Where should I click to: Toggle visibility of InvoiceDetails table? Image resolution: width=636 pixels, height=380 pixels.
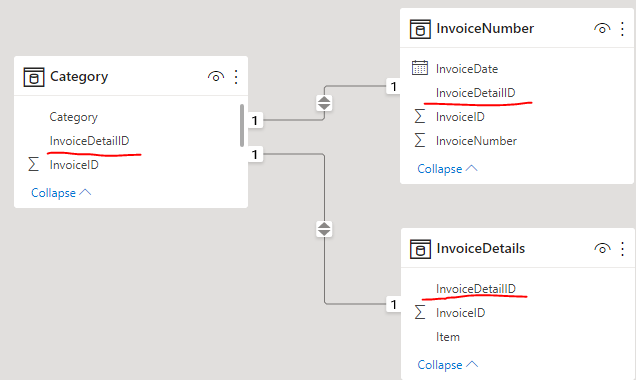click(x=602, y=249)
